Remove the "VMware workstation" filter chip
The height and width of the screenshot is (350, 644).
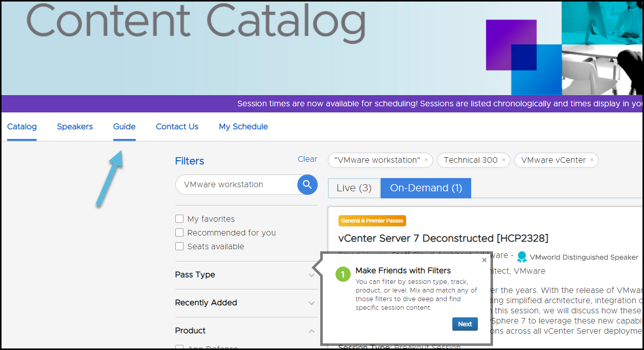coord(426,160)
